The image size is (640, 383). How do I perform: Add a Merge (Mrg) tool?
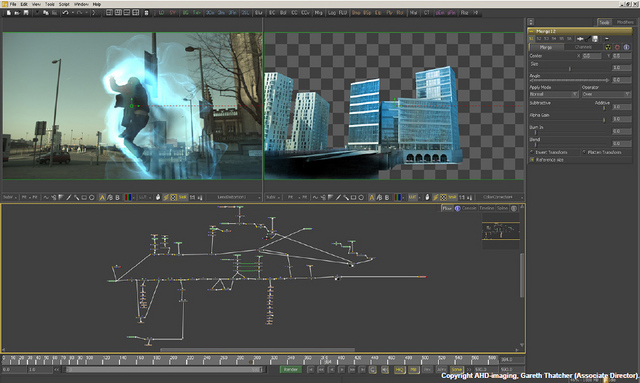point(318,13)
